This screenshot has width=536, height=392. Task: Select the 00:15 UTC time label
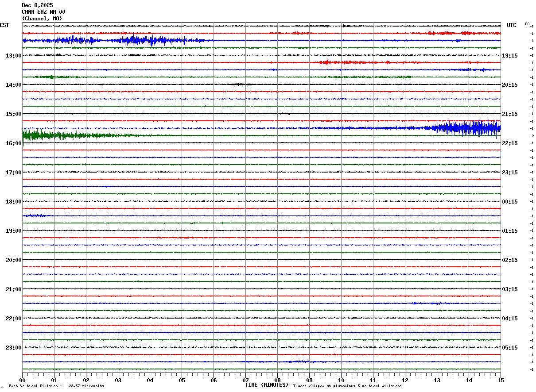coord(510,202)
